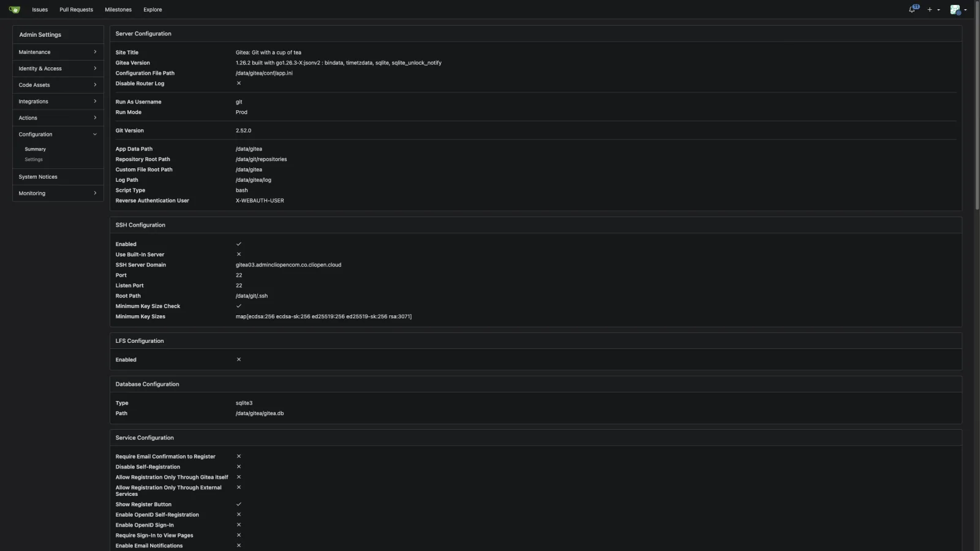Screen dimensions: 980x551
Task: Click the App Data Path value '/data/gitea'
Action: (249, 149)
